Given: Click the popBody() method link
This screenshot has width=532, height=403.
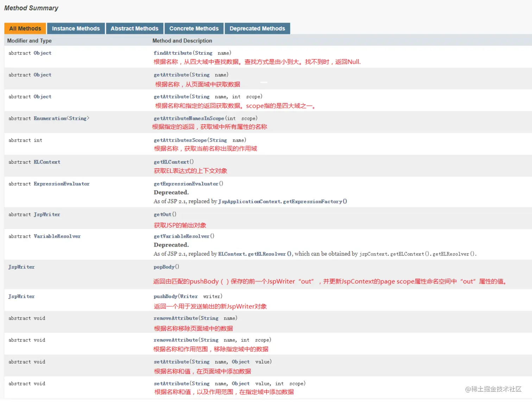Looking at the screenshot, I should tap(164, 267).
